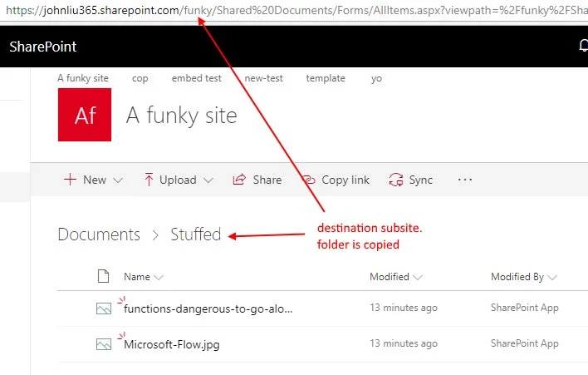Open the Name column sort dropdown
Image resolution: width=588 pixels, height=375 pixels.
pyautogui.click(x=159, y=278)
